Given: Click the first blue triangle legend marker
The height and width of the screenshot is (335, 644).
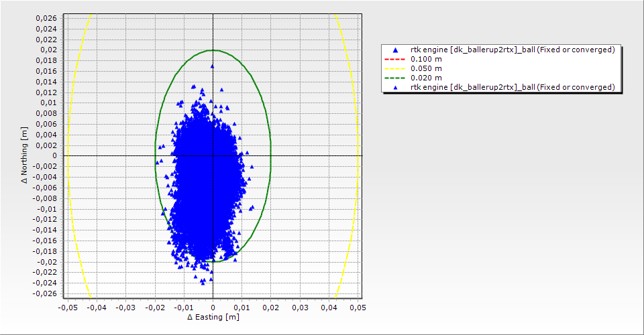Looking at the screenshot, I should tap(396, 50).
